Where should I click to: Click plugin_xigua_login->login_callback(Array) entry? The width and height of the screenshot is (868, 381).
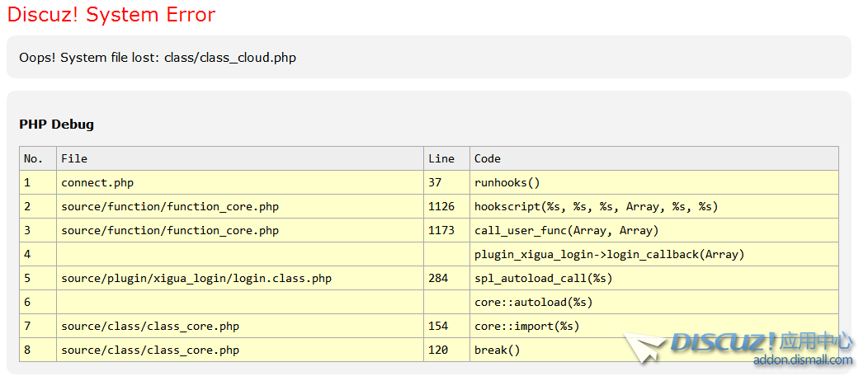[609, 254]
